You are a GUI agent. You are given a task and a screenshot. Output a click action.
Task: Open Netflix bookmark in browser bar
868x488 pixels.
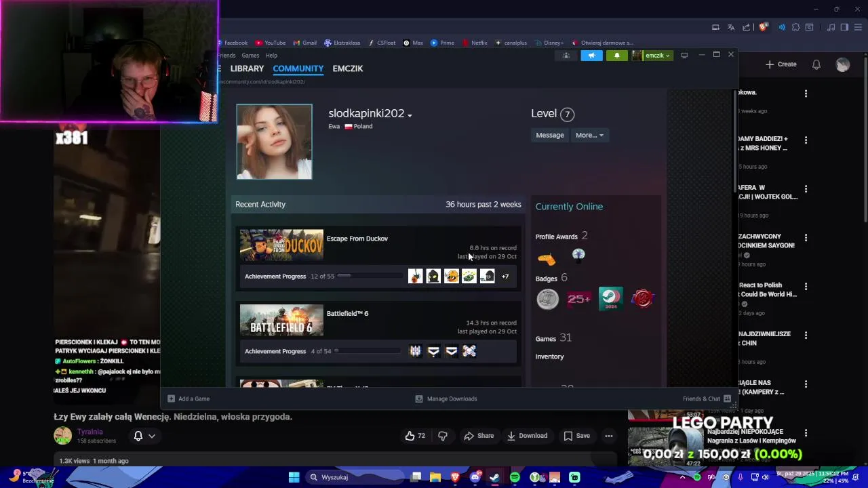point(475,43)
